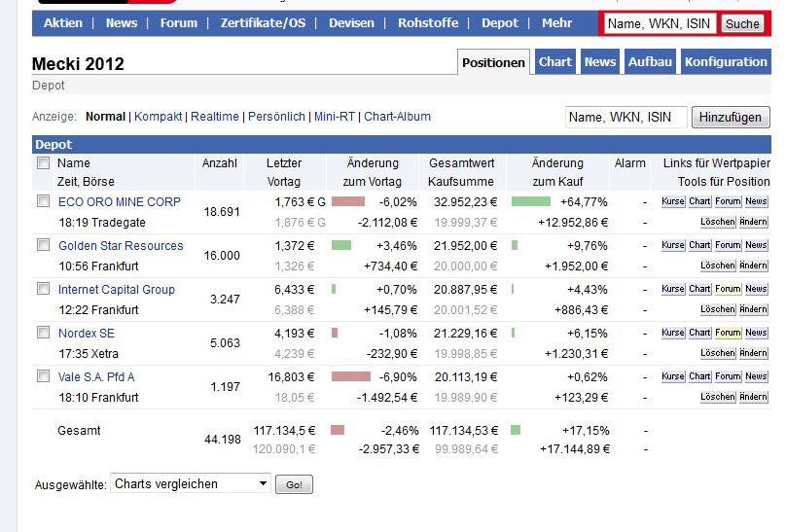Image resolution: width=786 pixels, height=532 pixels.
Task: Click the Mecki 2012 depot title
Action: pos(78,64)
